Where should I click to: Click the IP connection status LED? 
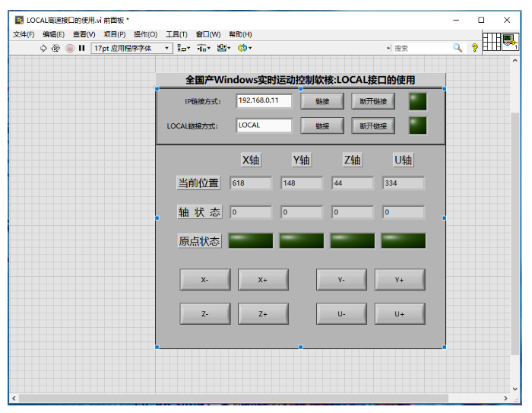[x=418, y=102]
